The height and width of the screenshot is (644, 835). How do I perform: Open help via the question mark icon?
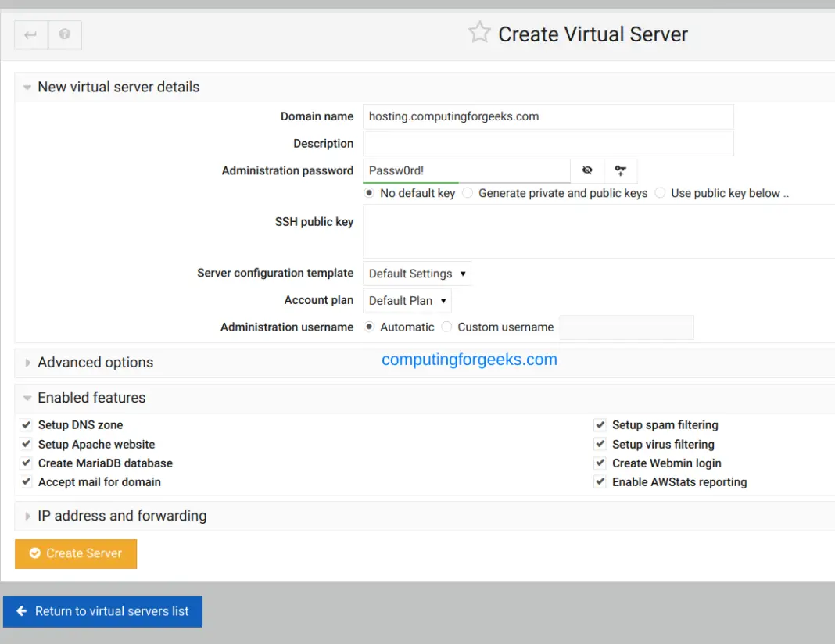[x=64, y=34]
